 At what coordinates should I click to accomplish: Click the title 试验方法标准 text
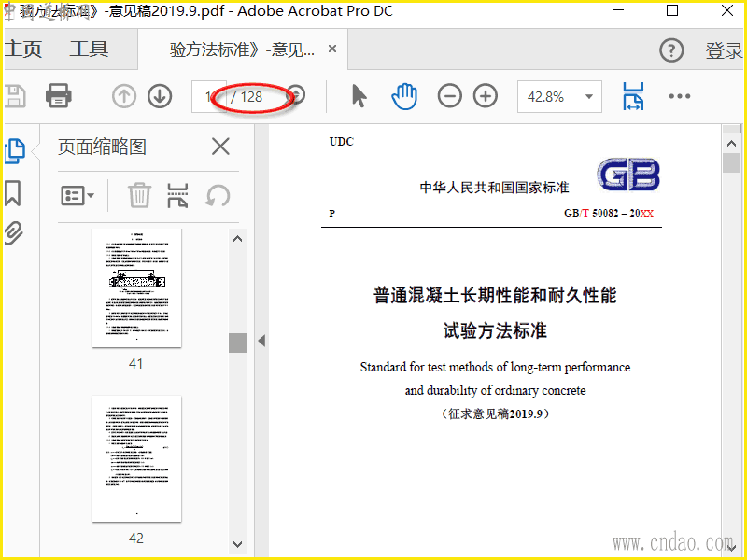coord(495,330)
